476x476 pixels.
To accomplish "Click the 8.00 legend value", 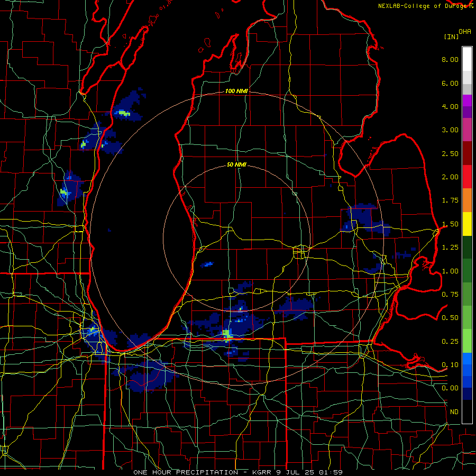I will click(450, 59).
